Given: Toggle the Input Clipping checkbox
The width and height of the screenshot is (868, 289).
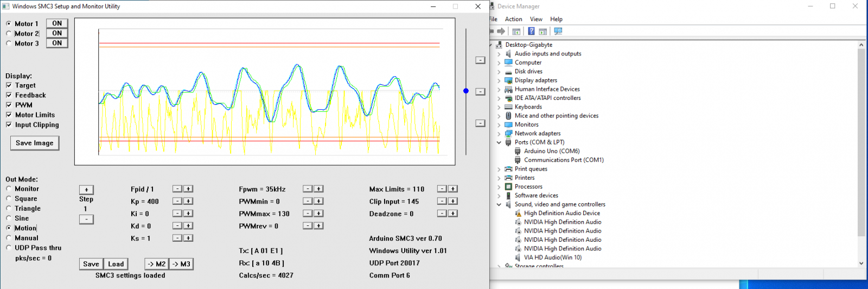Looking at the screenshot, I should click(x=9, y=124).
